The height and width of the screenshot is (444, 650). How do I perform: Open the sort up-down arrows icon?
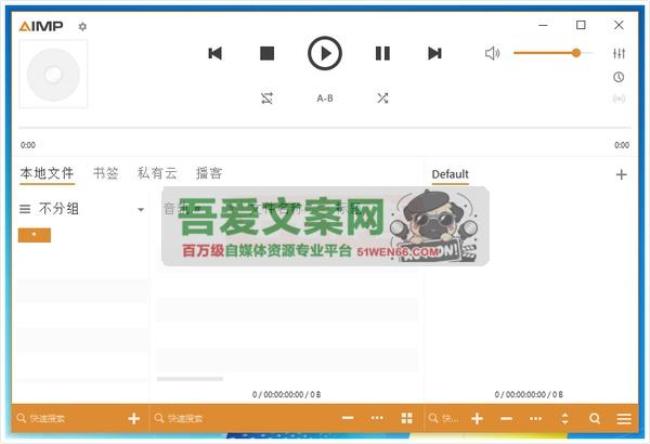[565, 418]
